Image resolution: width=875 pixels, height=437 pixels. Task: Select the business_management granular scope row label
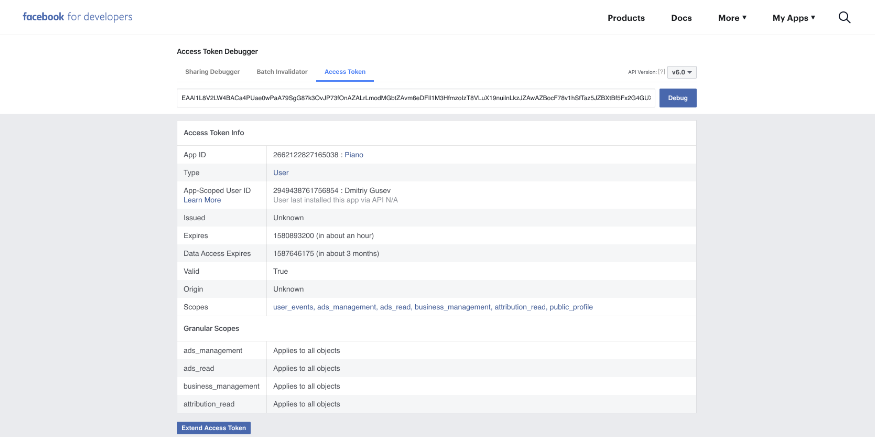click(222, 386)
